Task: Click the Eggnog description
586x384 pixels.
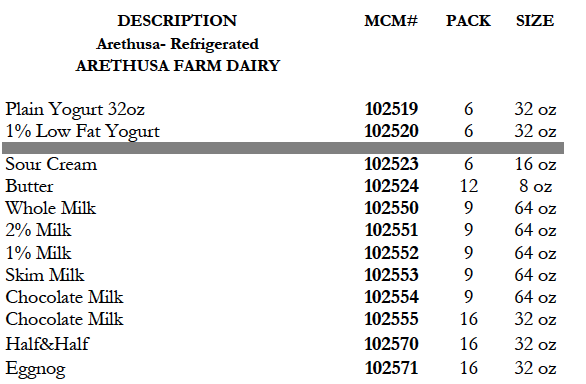Action: pyautogui.click(x=36, y=369)
